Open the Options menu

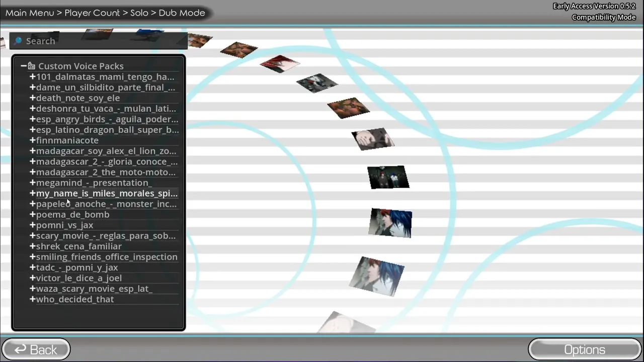click(585, 349)
